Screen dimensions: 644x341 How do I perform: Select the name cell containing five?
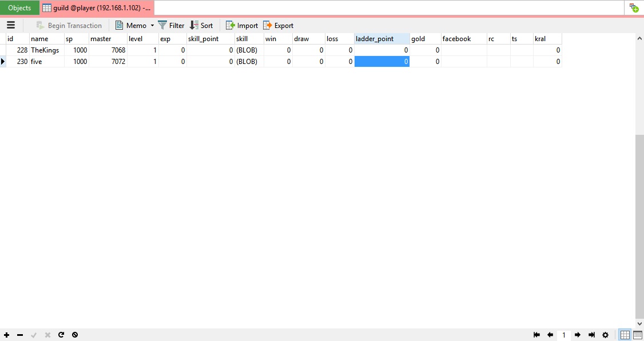click(47, 62)
